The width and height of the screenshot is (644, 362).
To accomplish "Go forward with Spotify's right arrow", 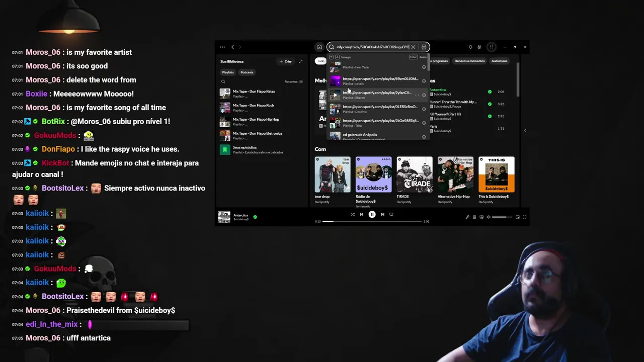I will pyautogui.click(x=240, y=47).
